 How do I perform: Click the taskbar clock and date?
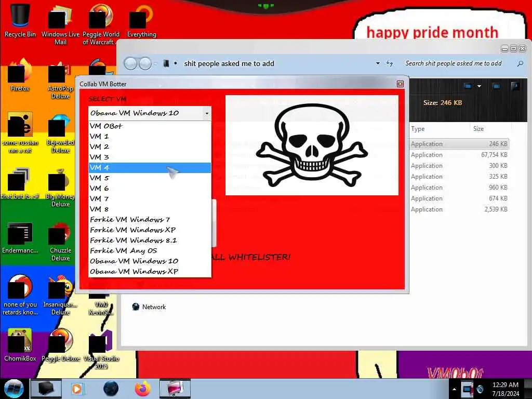click(x=506, y=389)
